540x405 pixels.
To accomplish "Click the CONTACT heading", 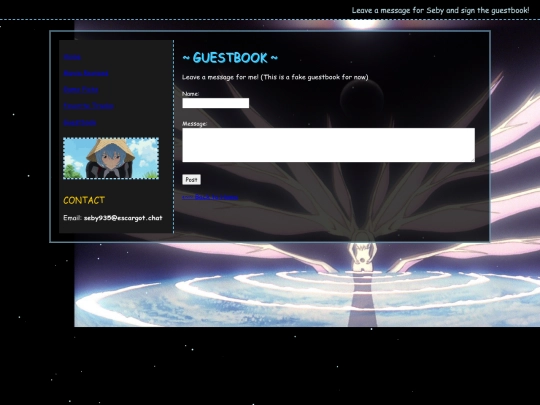I will 84,200.
